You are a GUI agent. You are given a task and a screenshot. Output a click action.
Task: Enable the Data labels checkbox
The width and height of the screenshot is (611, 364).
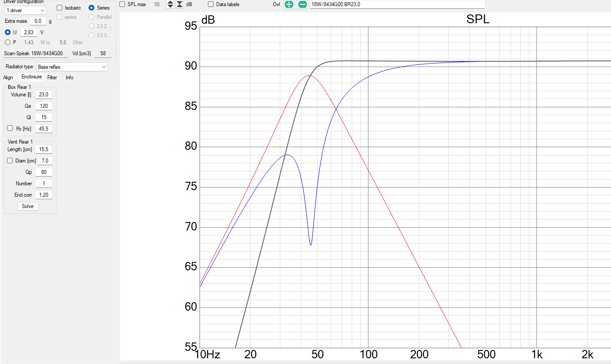coord(211,4)
